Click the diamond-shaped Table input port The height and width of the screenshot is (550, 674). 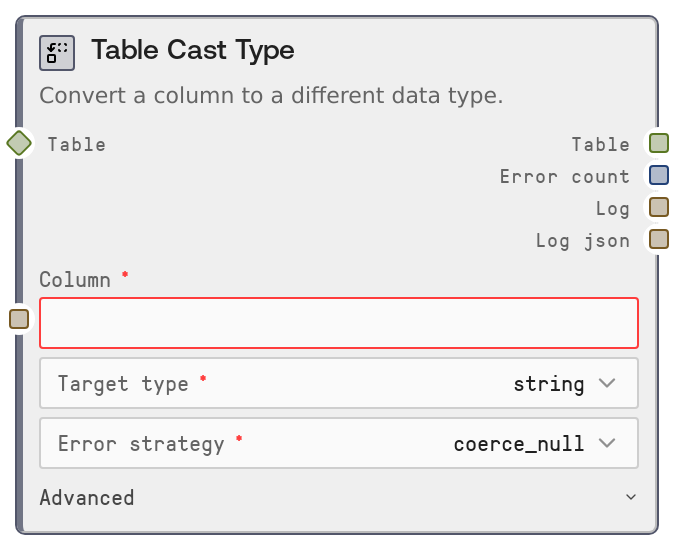coord(19,143)
